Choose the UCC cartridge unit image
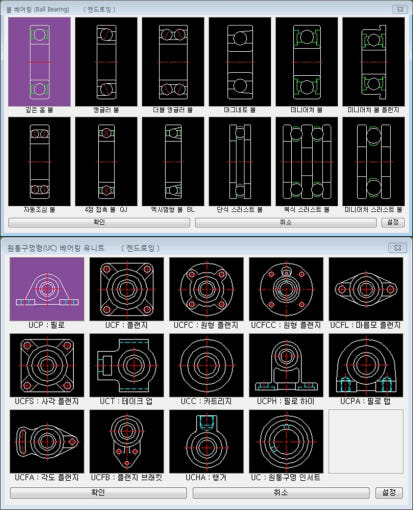Image resolution: width=413 pixels, height=510 pixels. tap(206, 365)
